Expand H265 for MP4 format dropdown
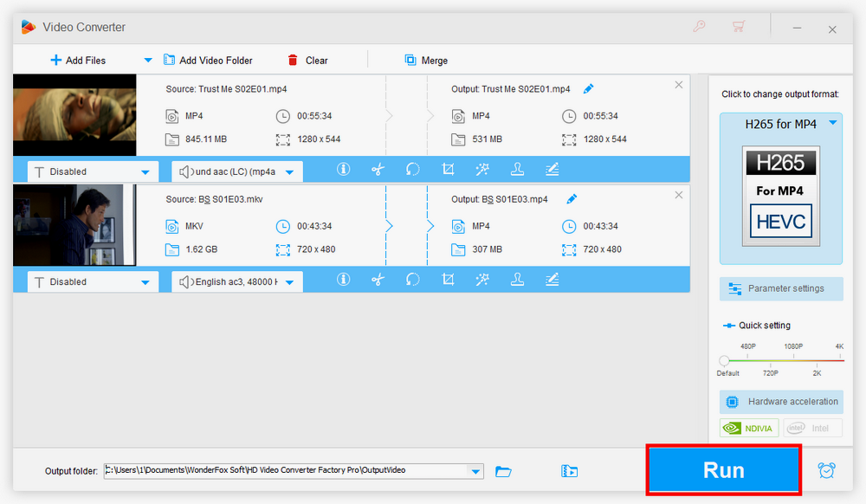This screenshot has width=866, height=504. (x=833, y=123)
